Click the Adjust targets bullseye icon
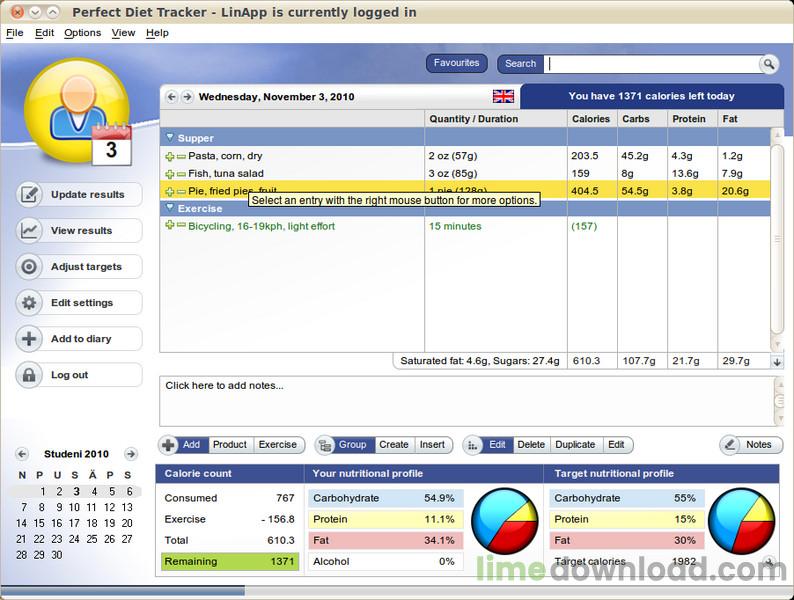 pos(29,266)
